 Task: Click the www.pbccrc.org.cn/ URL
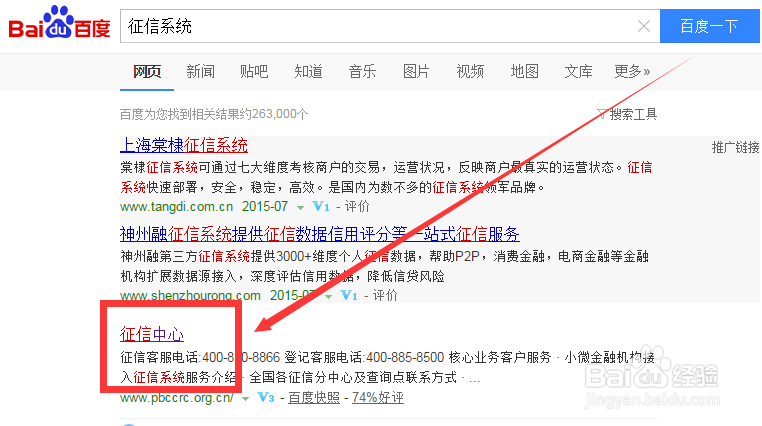click(x=177, y=398)
